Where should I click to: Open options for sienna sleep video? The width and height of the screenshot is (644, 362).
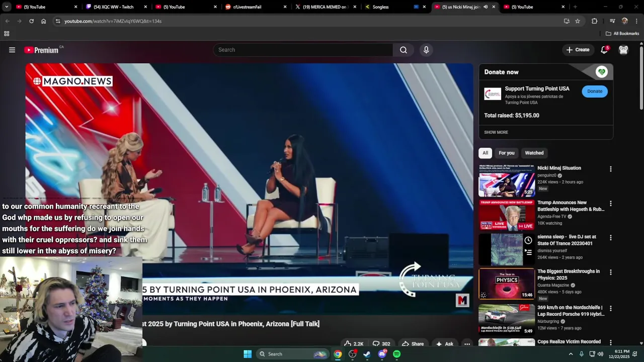point(610,238)
